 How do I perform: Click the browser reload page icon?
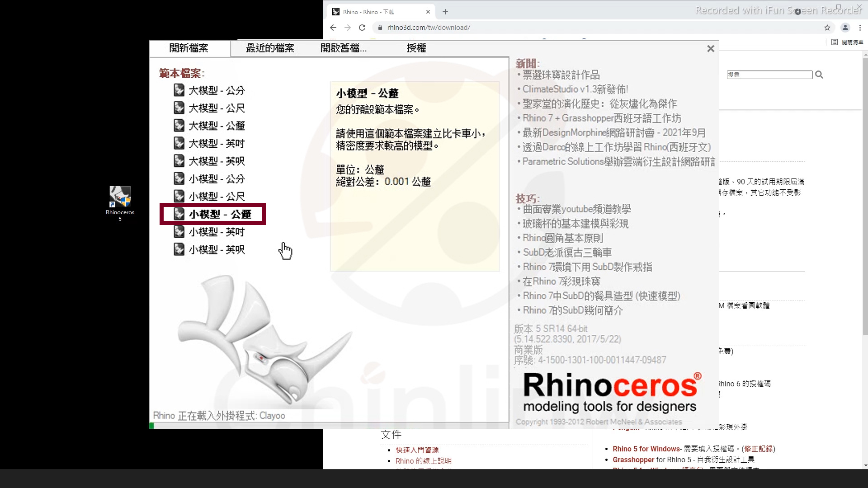pos(362,28)
